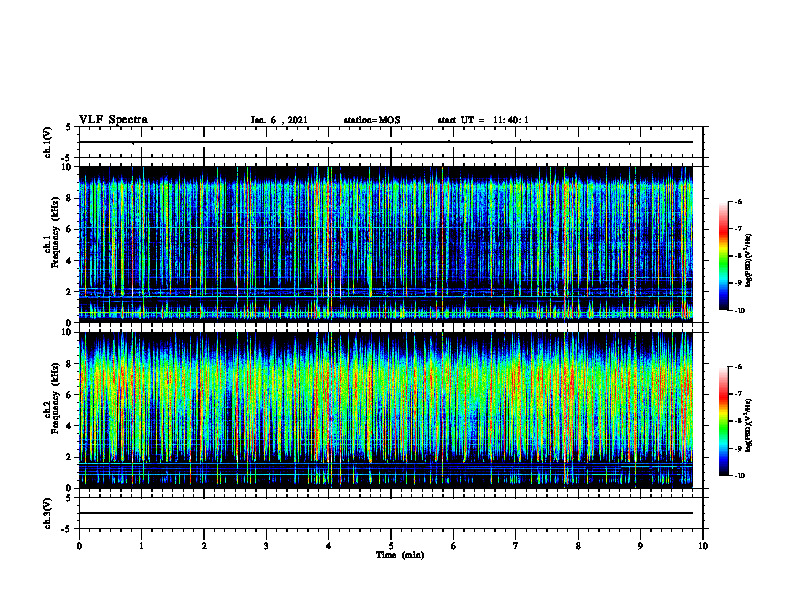Click the ch.1 PSD color bar

pos(723,256)
